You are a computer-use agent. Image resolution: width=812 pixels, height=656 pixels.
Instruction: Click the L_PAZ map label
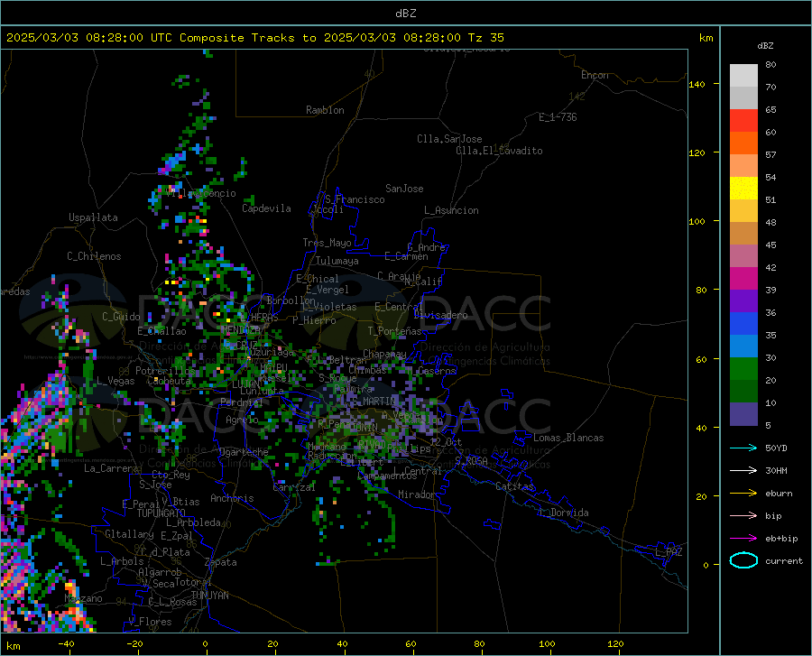669,552
